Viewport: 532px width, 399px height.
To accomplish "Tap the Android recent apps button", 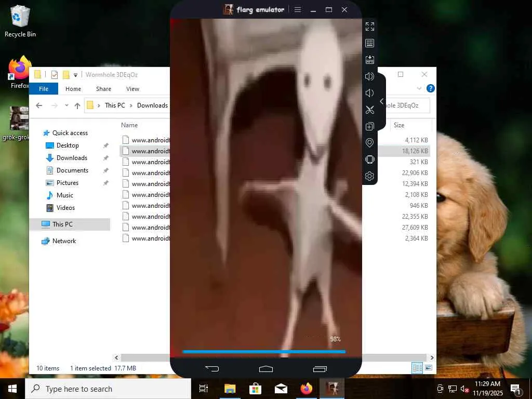I will 320,368.
